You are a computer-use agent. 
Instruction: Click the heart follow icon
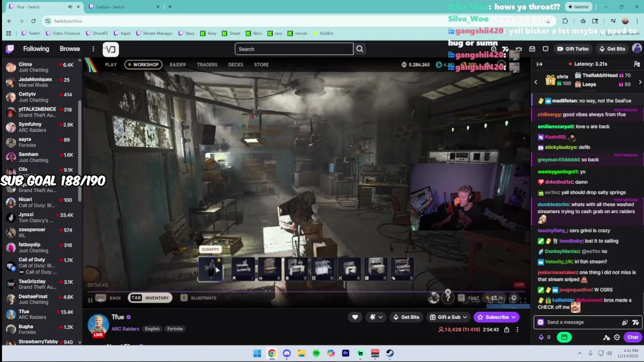[355, 317]
